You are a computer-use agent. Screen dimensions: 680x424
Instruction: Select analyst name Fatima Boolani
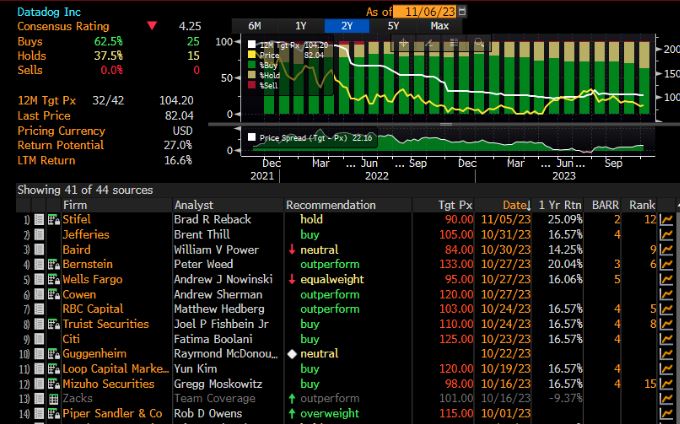(x=213, y=339)
